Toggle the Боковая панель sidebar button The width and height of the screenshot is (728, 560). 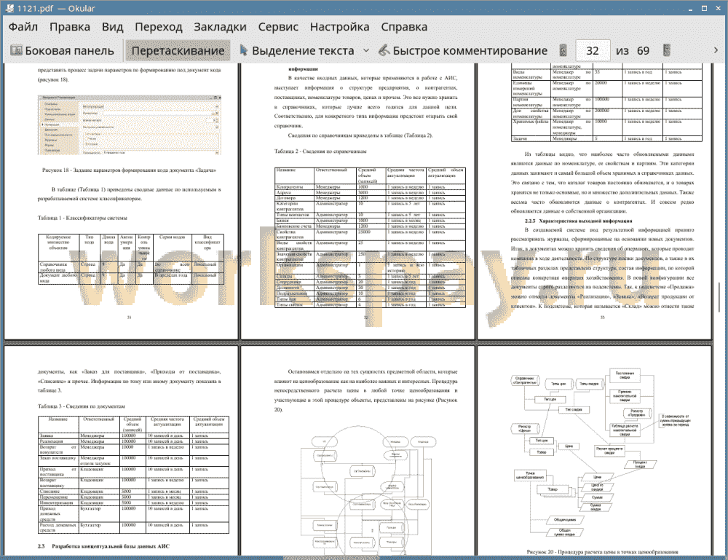tap(62, 51)
